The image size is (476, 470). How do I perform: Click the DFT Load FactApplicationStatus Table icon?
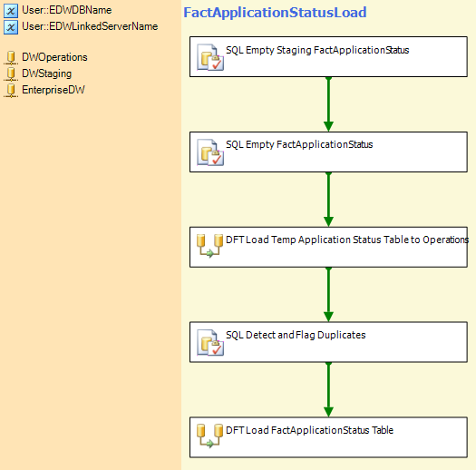pos(209,436)
